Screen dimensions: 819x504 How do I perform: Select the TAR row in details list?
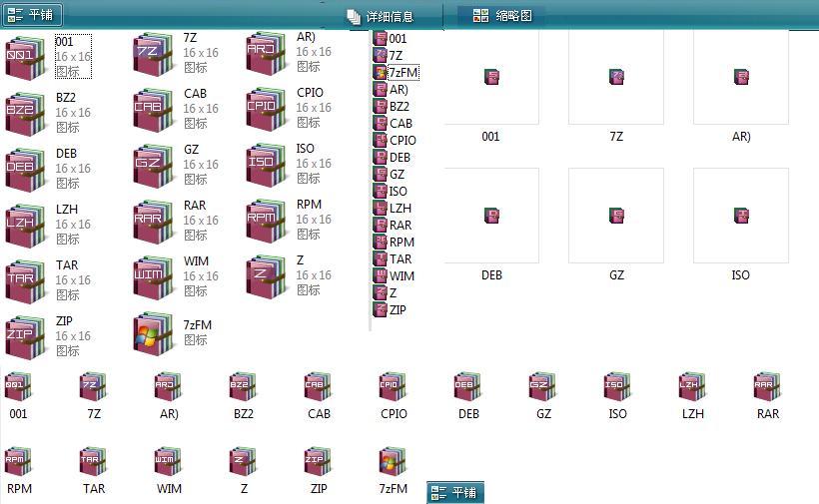coord(393,259)
